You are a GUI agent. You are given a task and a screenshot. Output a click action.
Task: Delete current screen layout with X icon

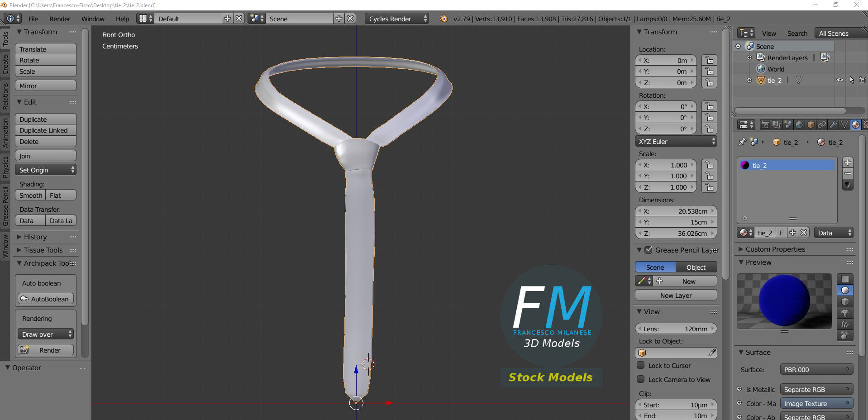tap(239, 19)
